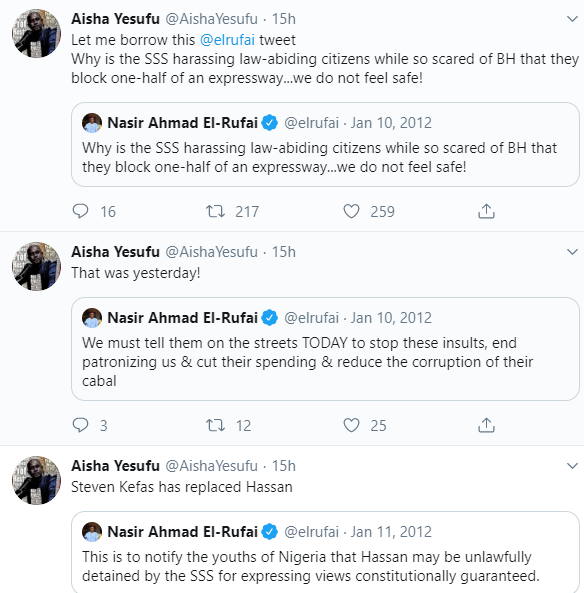
Task: Open caret menu on 'Steven Kefas' tweet
Action: tap(572, 466)
